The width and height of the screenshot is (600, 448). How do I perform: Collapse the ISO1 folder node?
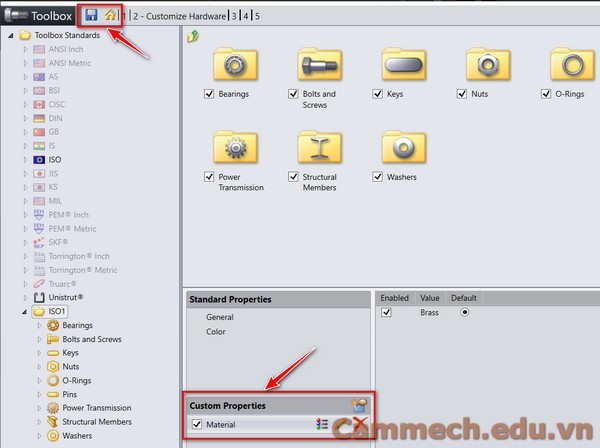(24, 312)
